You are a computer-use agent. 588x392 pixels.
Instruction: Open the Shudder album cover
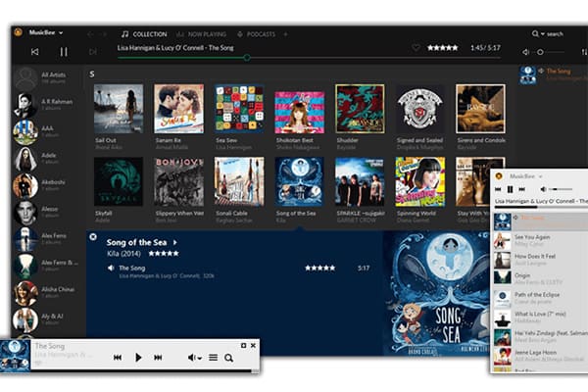(x=360, y=109)
